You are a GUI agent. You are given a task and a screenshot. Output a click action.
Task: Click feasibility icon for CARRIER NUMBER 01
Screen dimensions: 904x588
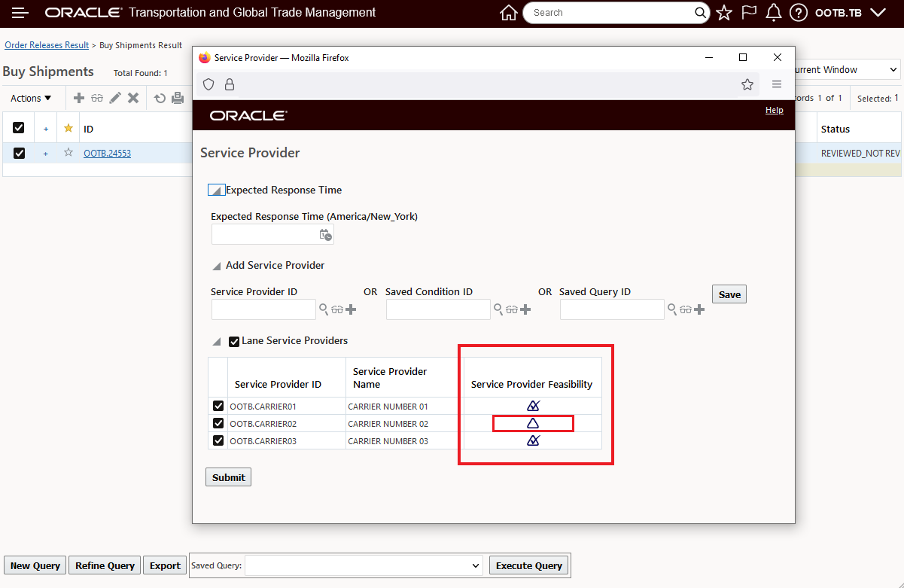click(x=533, y=406)
